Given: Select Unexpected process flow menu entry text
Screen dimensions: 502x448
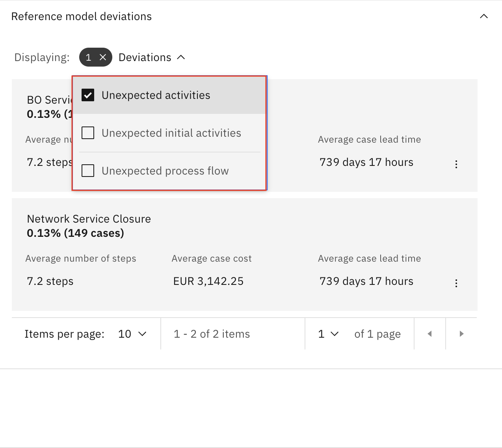Looking at the screenshot, I should [165, 171].
